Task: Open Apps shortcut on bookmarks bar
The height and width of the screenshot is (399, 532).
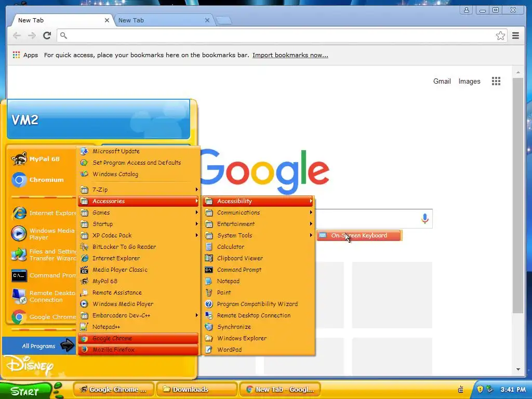Action: coord(25,55)
